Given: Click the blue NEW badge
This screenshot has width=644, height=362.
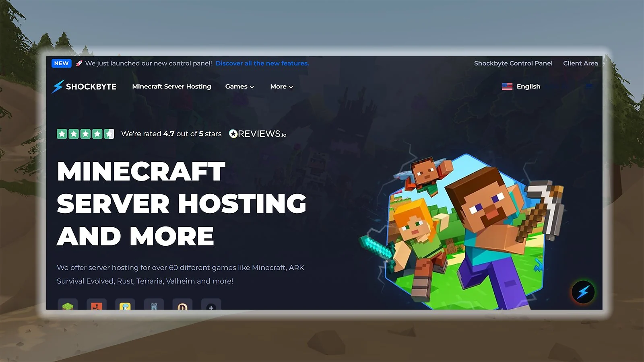Looking at the screenshot, I should pos(62,63).
